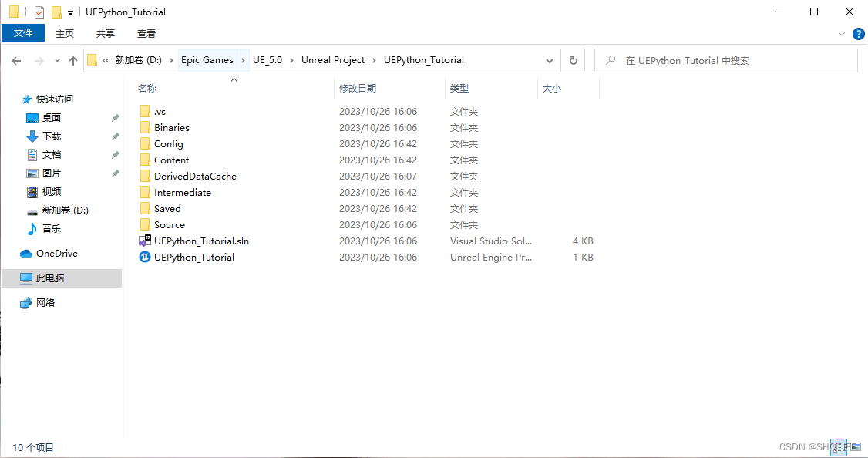This screenshot has width=868, height=458.
Task: Open the Binaries folder icon
Action: 145,127
